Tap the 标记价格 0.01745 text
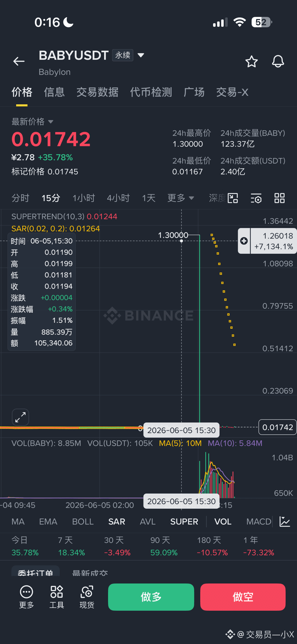297x644 pixels. (45, 172)
